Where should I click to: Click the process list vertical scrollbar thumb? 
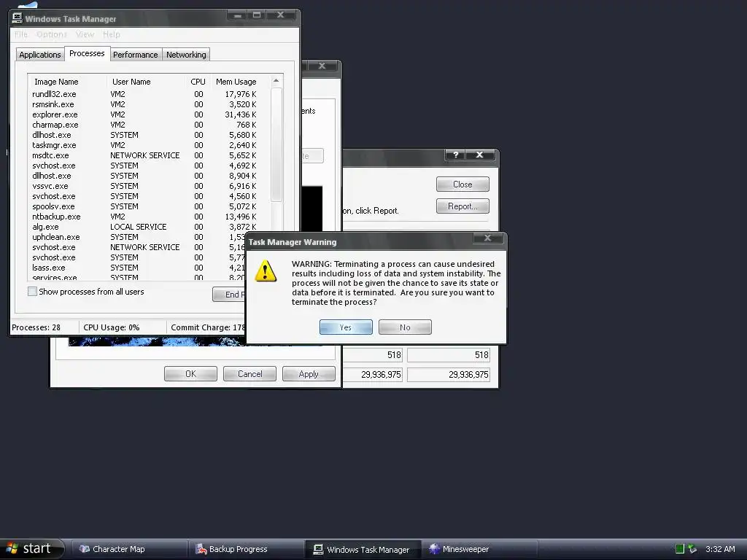276,145
